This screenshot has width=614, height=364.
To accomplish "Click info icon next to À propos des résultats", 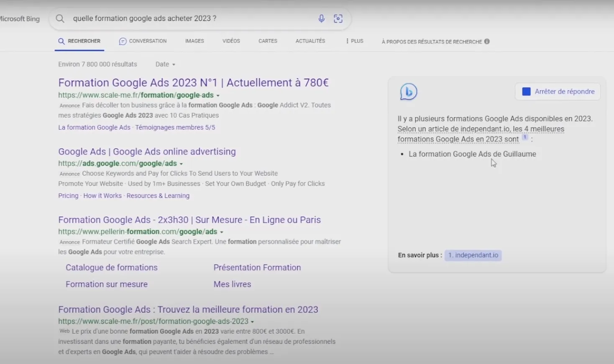I will tap(487, 41).
